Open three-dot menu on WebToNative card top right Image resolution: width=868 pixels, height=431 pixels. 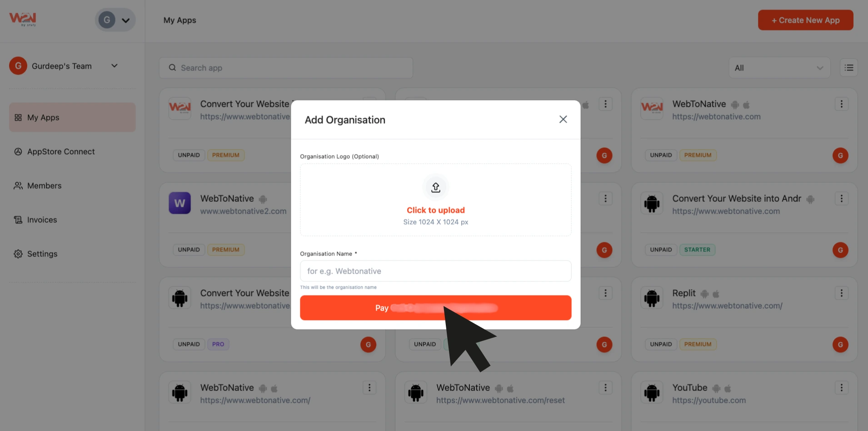tap(841, 104)
